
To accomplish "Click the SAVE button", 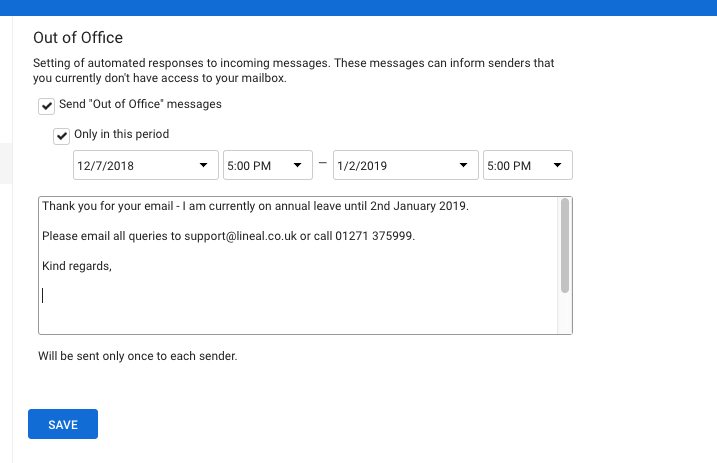I will (x=63, y=424).
